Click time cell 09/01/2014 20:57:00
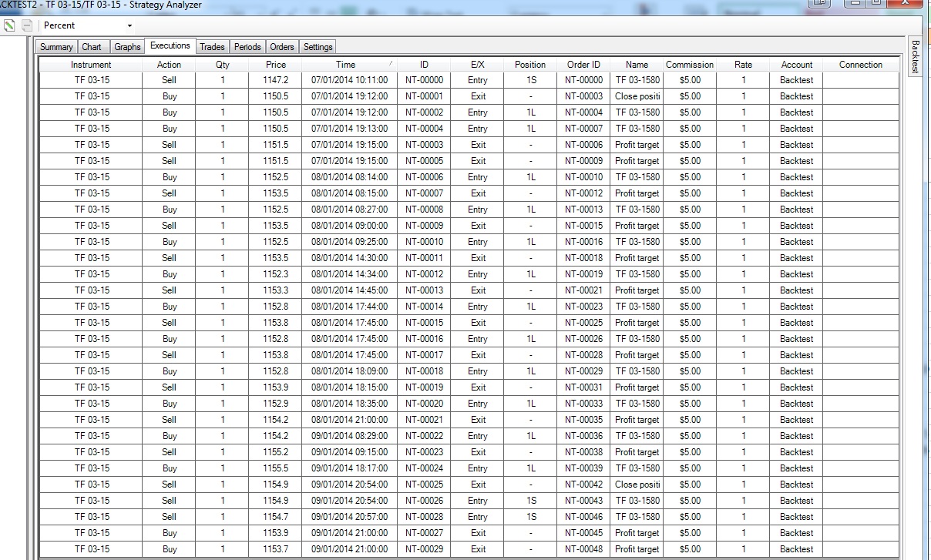Image resolution: width=931 pixels, height=560 pixels. tap(350, 517)
